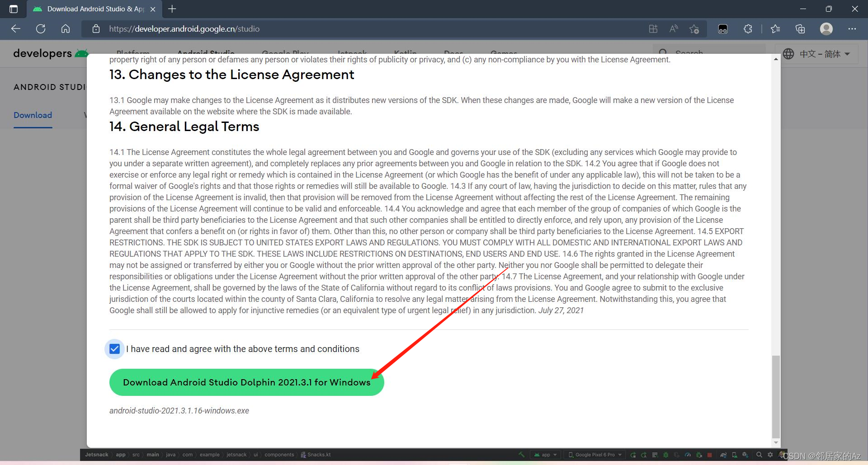The image size is (868, 465).
Task: Click the SDK manager cube icon in strip
Action: (745, 455)
